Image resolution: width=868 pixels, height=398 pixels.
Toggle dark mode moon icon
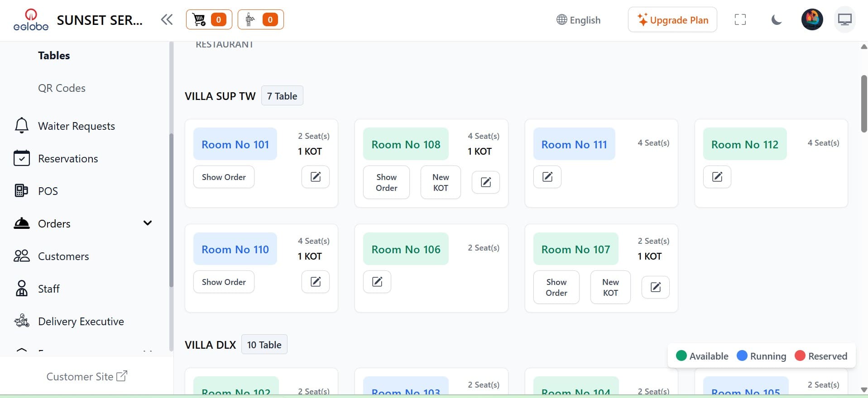(777, 19)
